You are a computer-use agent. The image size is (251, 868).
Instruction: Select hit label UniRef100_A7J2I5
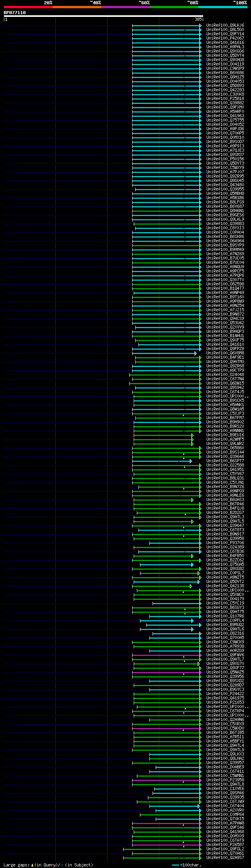[x=225, y=310]
